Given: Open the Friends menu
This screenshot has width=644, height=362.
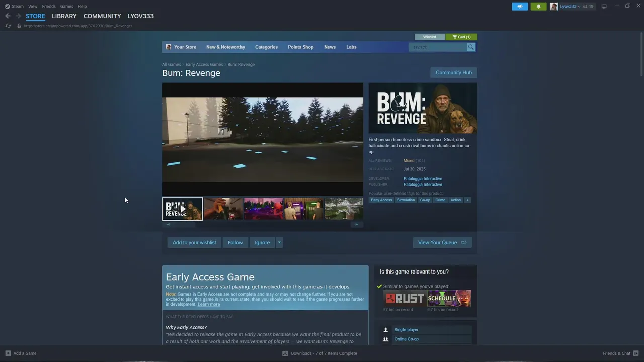Looking at the screenshot, I should click(49, 6).
